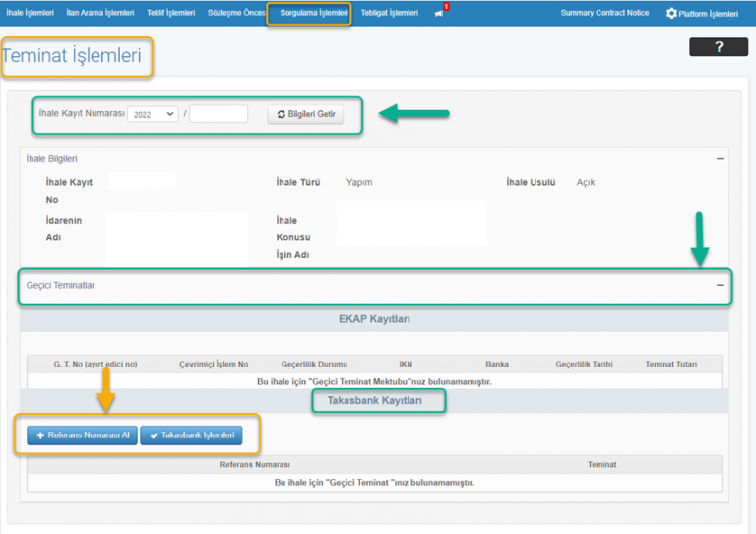Select Teklif İşlemleri menu item

171,13
